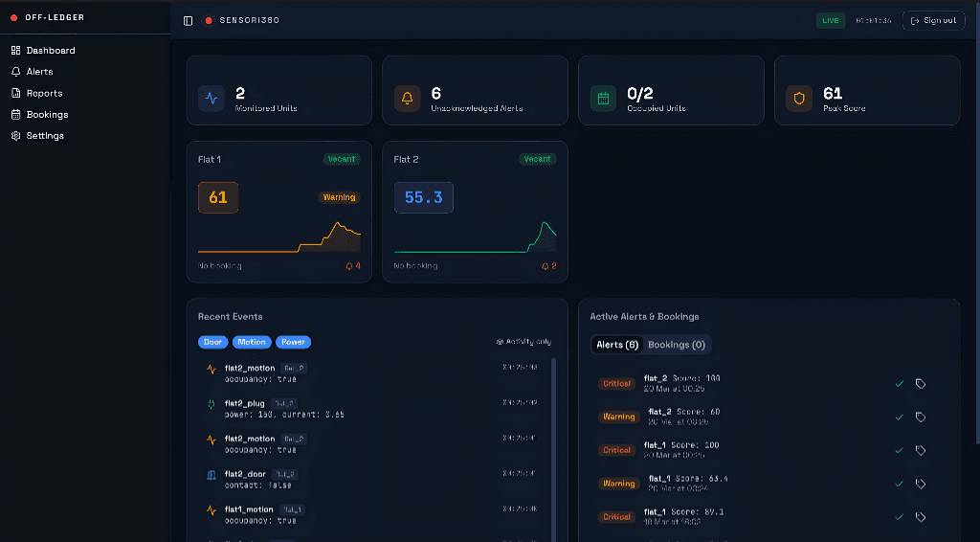Click the 'flat2_plug' event name
Viewport: 980px width, 542px height.
tap(245, 404)
